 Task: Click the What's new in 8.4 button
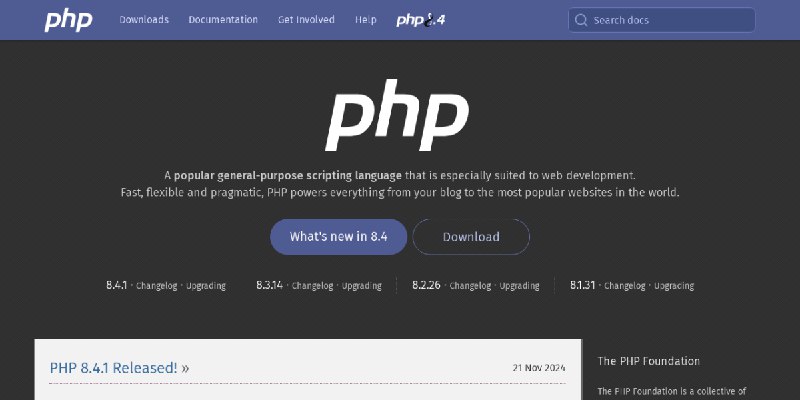338,237
